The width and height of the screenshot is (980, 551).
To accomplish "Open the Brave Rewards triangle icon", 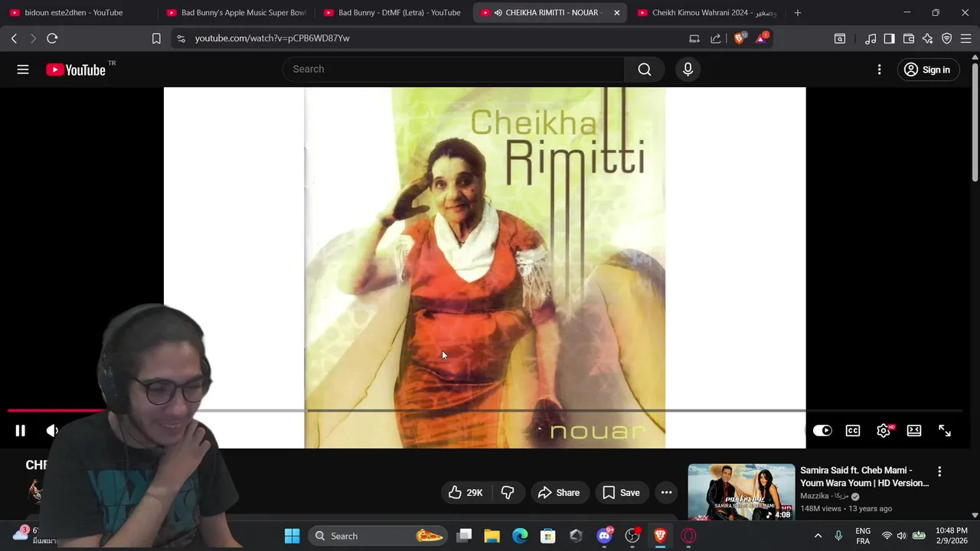I will tap(762, 38).
